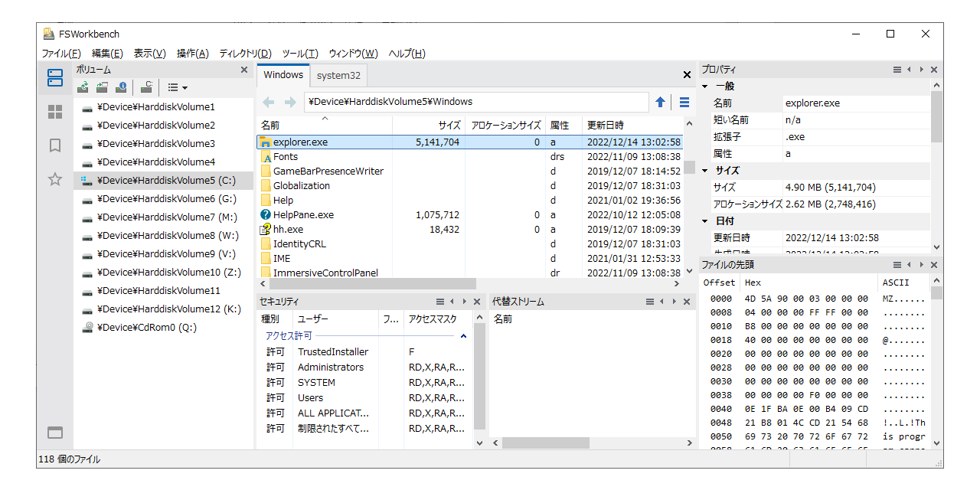Click the volume information icon

(x=121, y=87)
